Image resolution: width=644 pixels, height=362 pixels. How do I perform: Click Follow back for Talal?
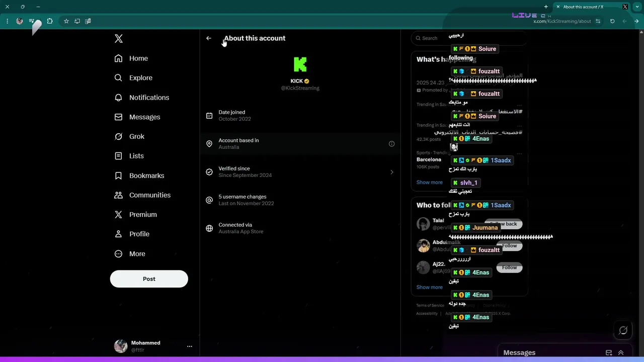[x=504, y=224]
